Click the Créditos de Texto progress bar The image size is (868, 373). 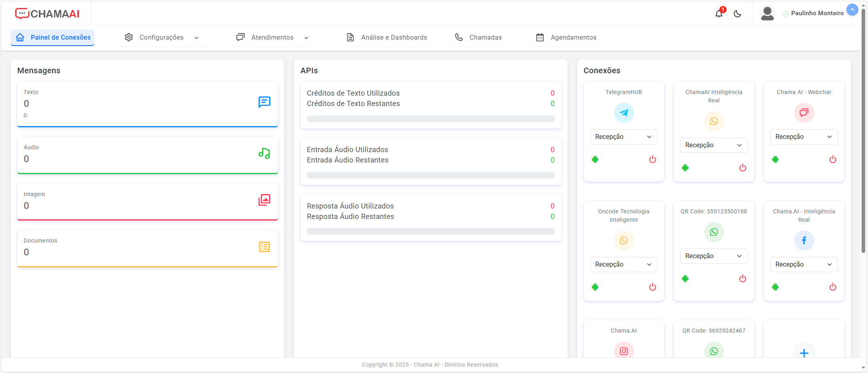[431, 119]
